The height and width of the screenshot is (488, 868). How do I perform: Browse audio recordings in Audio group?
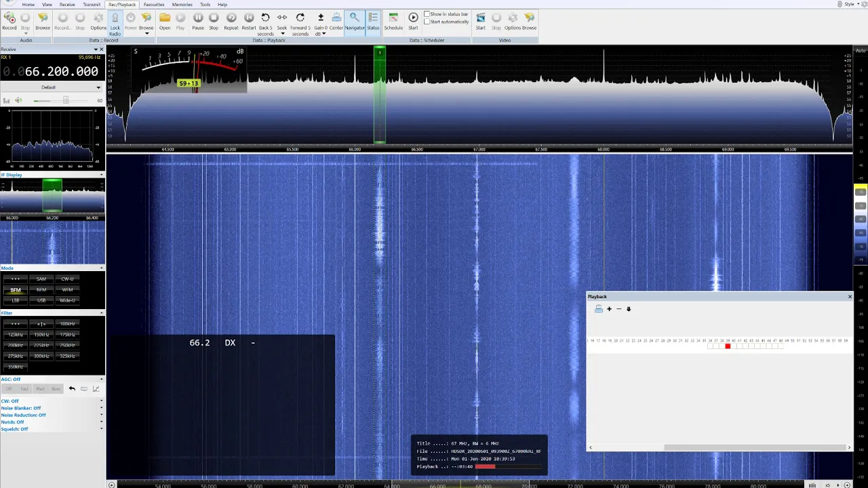coord(43,20)
